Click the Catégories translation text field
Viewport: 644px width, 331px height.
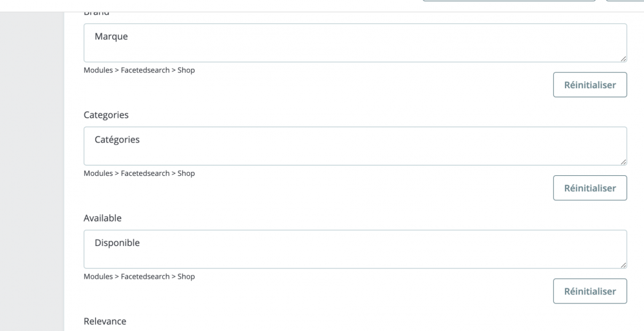pyautogui.click(x=355, y=146)
